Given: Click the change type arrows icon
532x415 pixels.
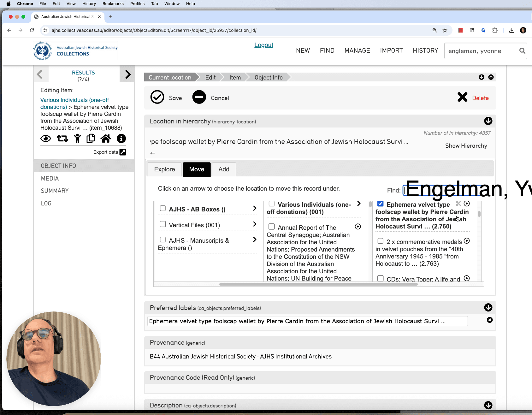Looking at the screenshot, I should click(62, 139).
